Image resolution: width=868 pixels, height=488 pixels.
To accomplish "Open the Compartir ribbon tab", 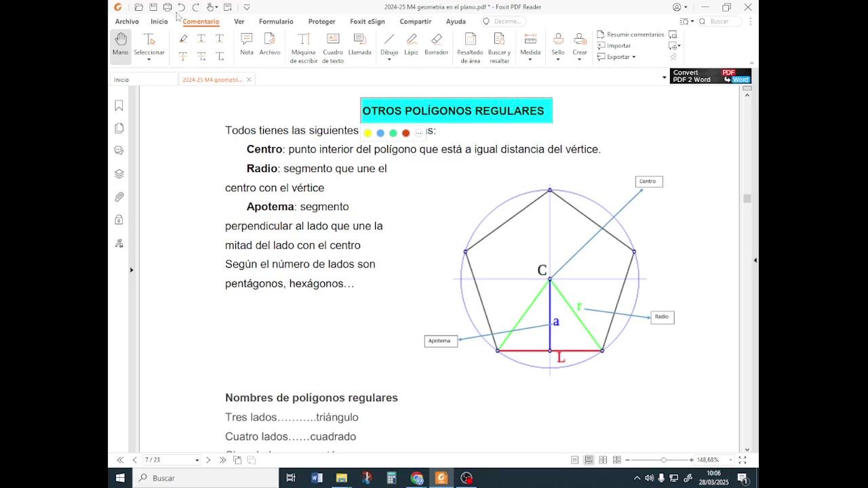I will [416, 22].
